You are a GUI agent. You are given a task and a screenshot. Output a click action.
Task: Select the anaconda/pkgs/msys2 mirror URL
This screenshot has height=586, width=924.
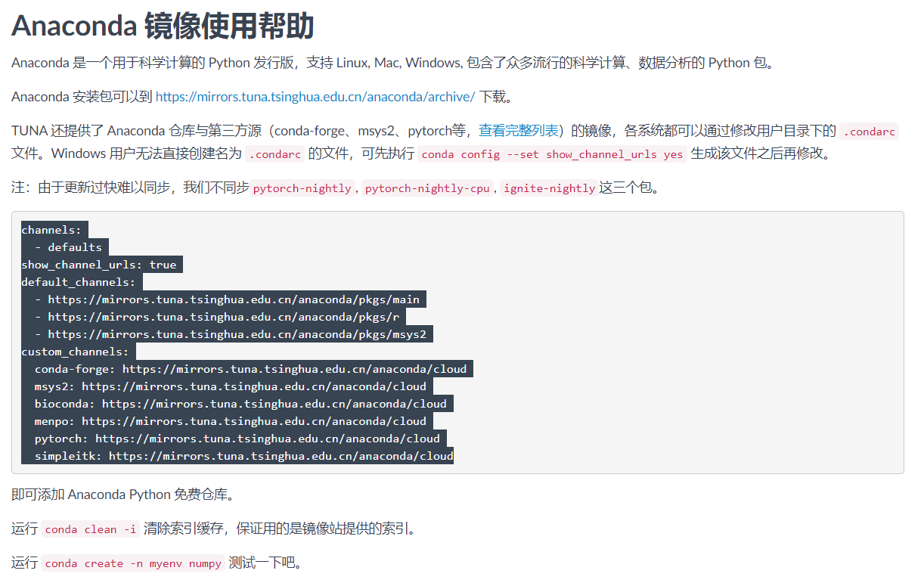(231, 333)
